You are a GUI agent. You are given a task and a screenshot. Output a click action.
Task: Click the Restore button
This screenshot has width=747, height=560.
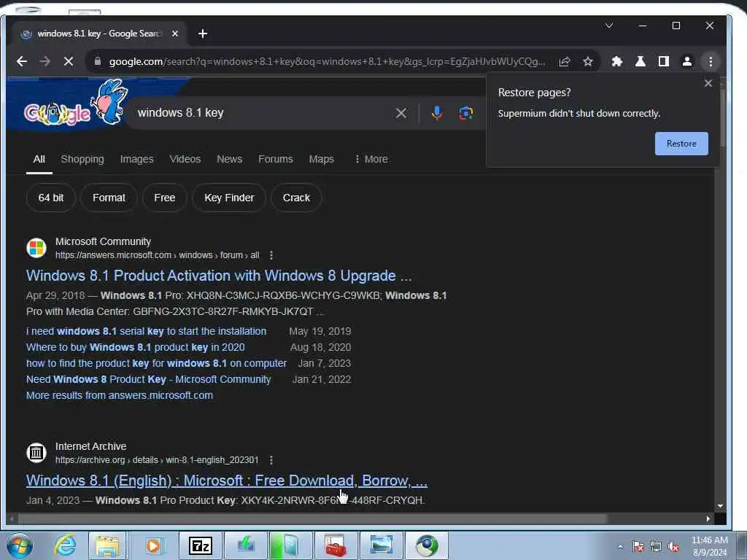click(681, 144)
